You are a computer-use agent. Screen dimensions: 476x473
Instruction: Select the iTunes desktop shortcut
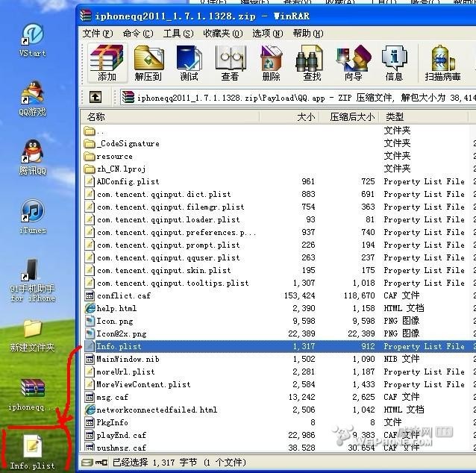coord(33,217)
